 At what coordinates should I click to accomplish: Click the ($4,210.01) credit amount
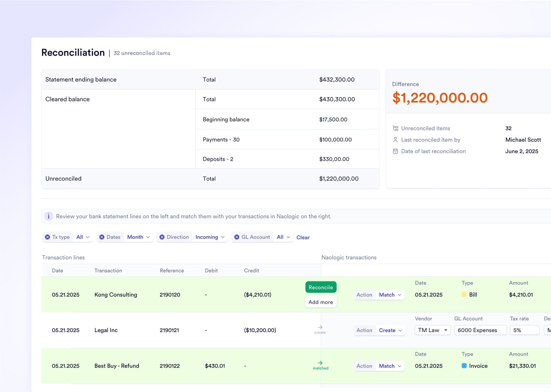[x=258, y=295]
